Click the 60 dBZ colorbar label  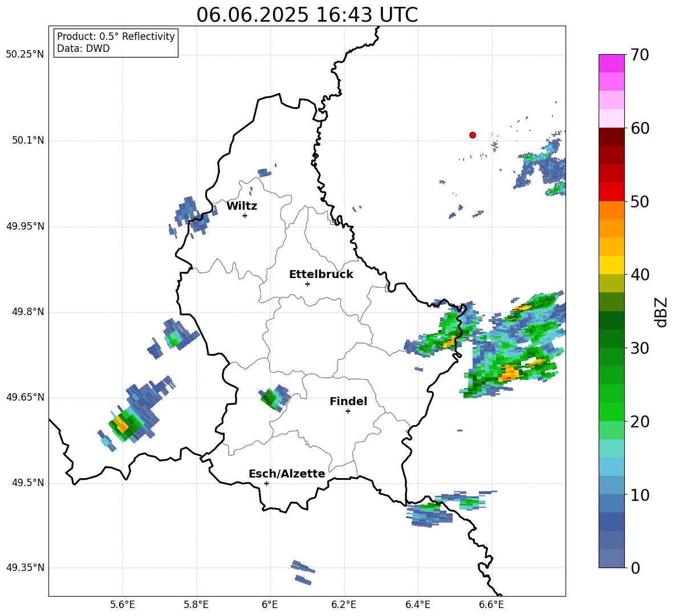point(639,128)
